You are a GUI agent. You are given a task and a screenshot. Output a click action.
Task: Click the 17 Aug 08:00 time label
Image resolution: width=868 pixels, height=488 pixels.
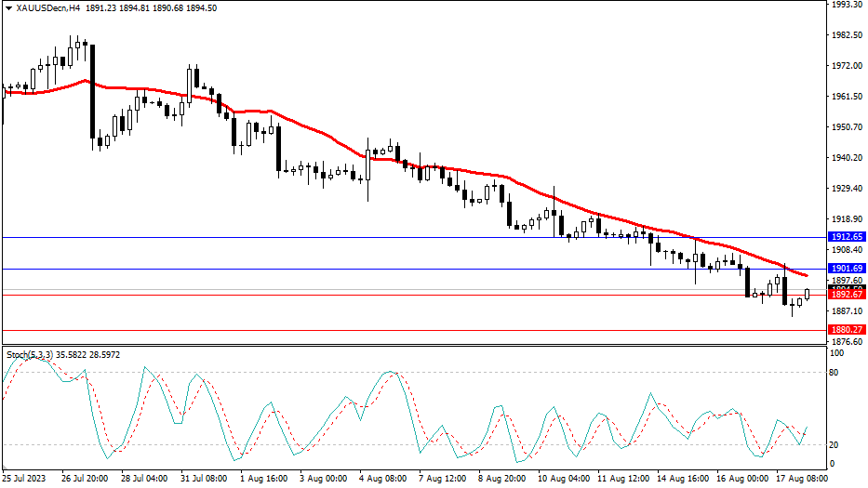(x=801, y=479)
